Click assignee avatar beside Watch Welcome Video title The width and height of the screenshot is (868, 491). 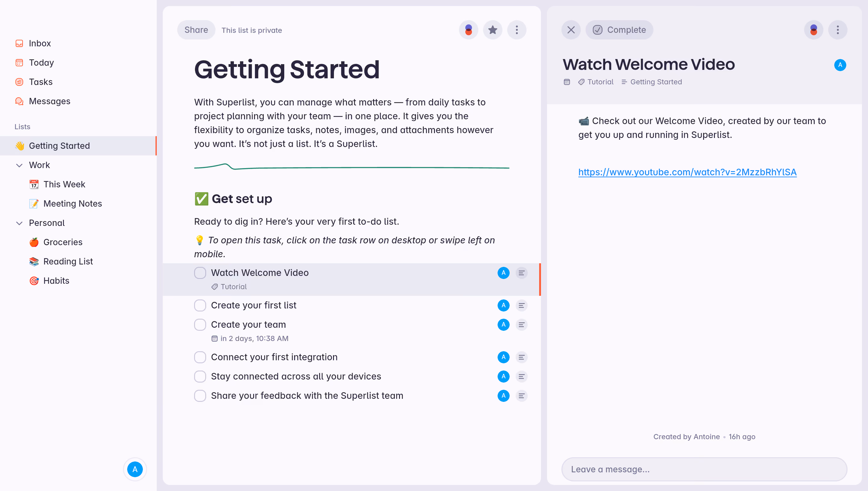pyautogui.click(x=840, y=65)
